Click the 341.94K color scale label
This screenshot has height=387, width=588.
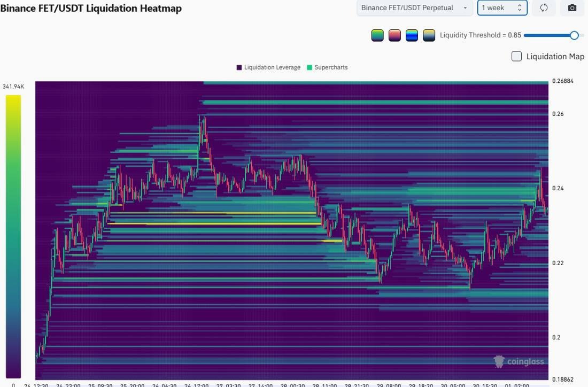coord(13,86)
